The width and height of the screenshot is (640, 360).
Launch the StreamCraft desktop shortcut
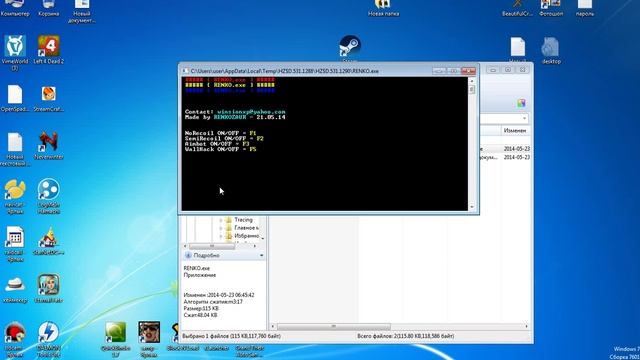click(x=49, y=98)
